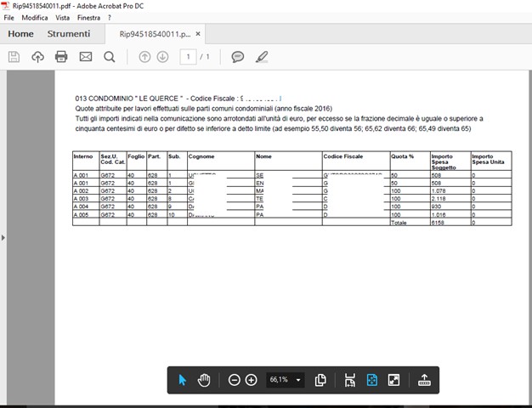Toggle fit one full page view
The height and width of the screenshot is (408, 532).
[372, 380]
